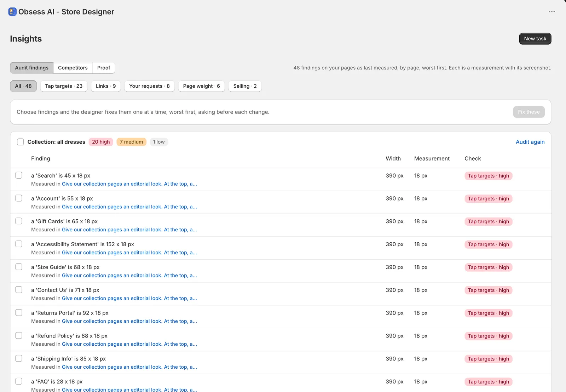The width and height of the screenshot is (566, 392).
Task: Filter by Page weight · 6
Action: [x=201, y=86]
